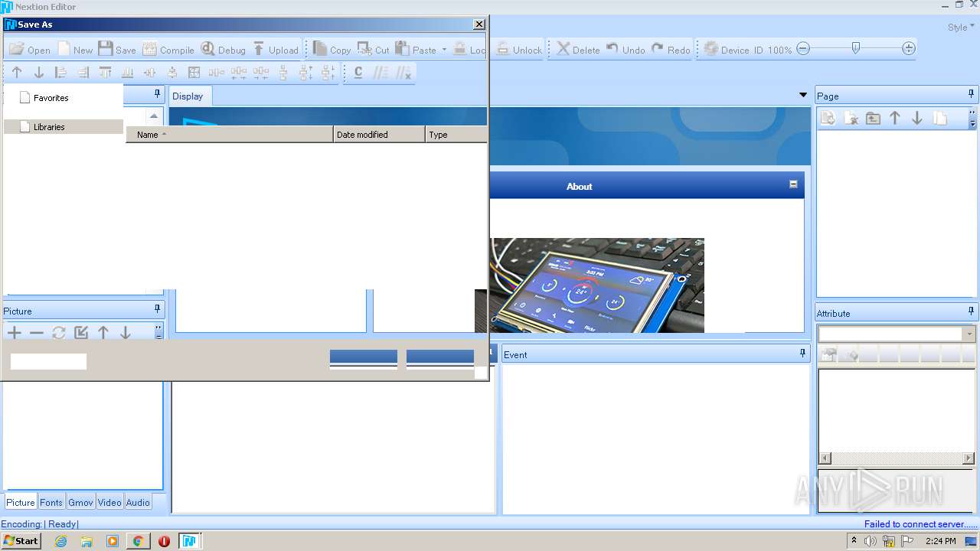Click the underlined C code icon
The width and height of the screenshot is (980, 551).
[x=358, y=73]
